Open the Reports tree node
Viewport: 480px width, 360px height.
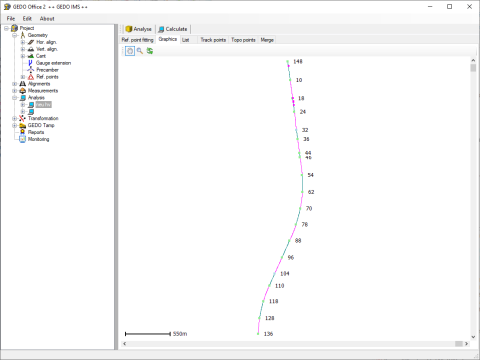pos(36,132)
